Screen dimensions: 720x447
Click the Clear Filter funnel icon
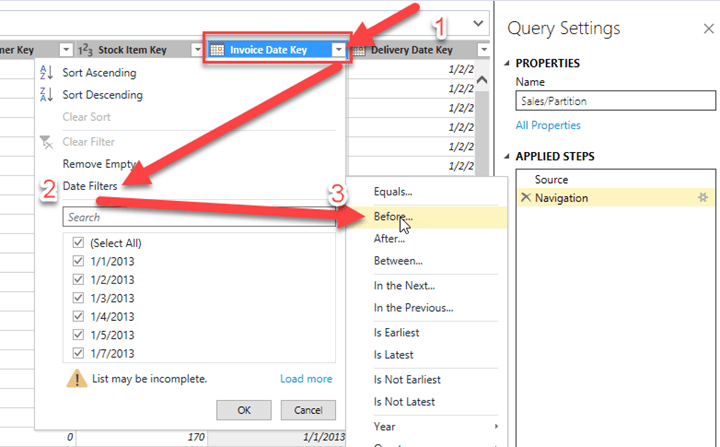pyautogui.click(x=46, y=142)
